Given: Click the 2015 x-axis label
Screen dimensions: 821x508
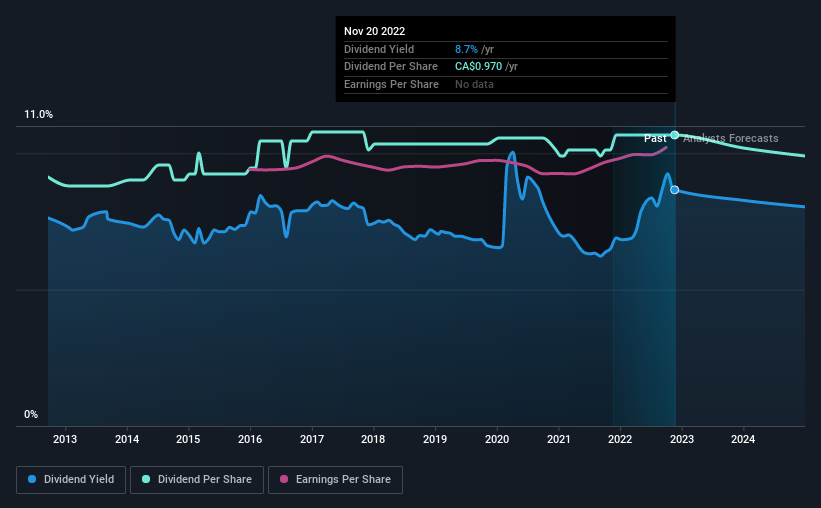Looking at the screenshot, I should (188, 439).
